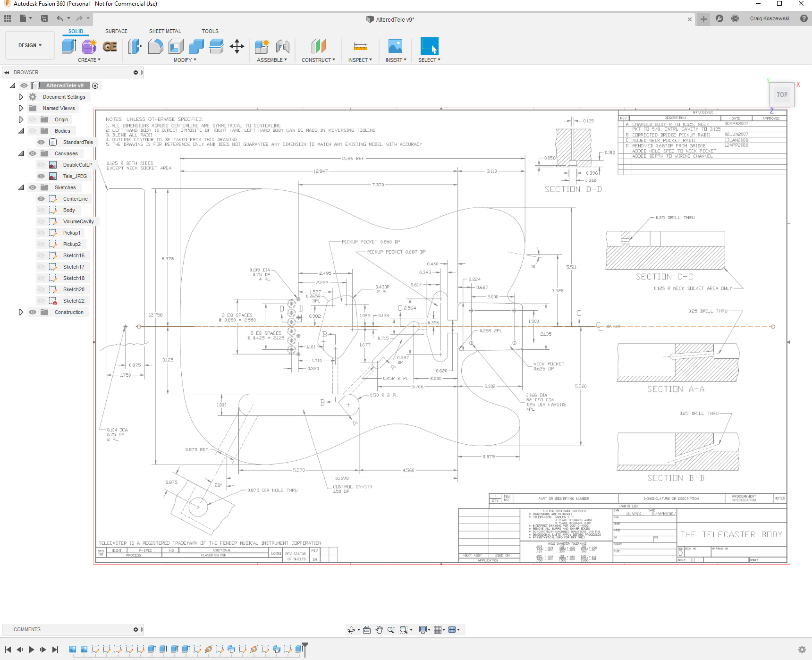Click the Measure tool under Inspect

click(360, 46)
